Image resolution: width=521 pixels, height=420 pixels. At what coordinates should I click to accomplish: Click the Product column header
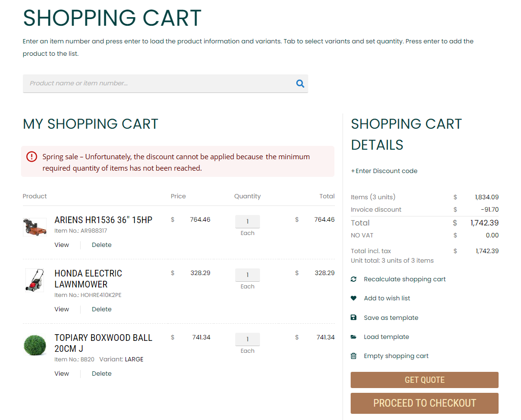pos(34,196)
